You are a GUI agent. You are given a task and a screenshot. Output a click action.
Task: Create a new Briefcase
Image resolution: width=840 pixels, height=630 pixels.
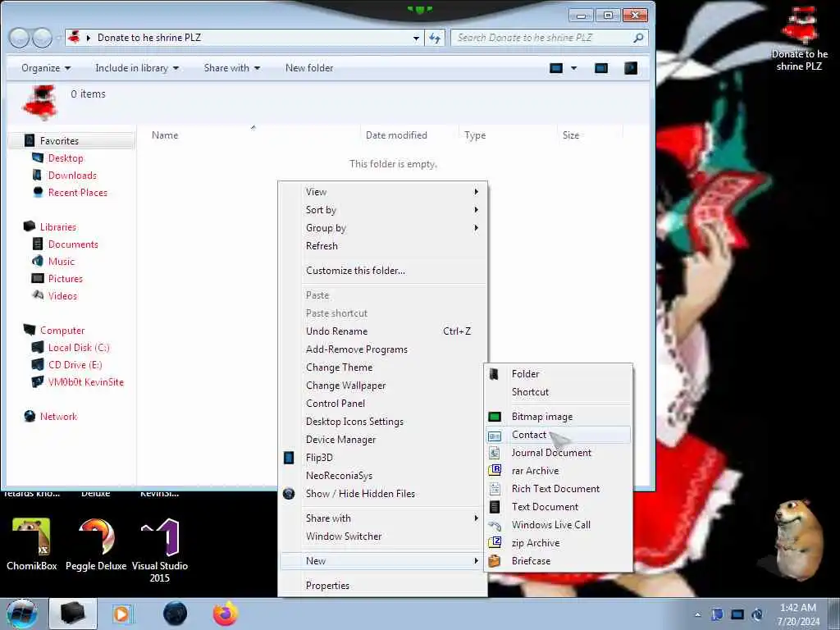(558, 561)
